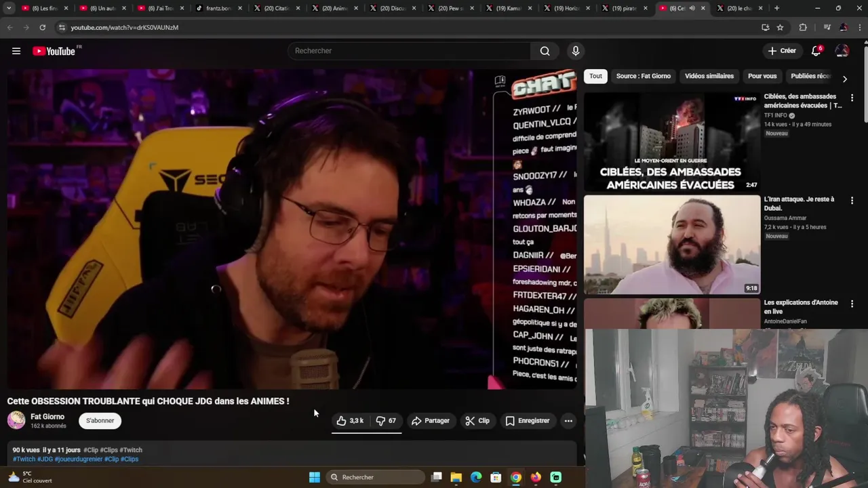
Task: Open YouTube notifications bell
Action: click(816, 51)
